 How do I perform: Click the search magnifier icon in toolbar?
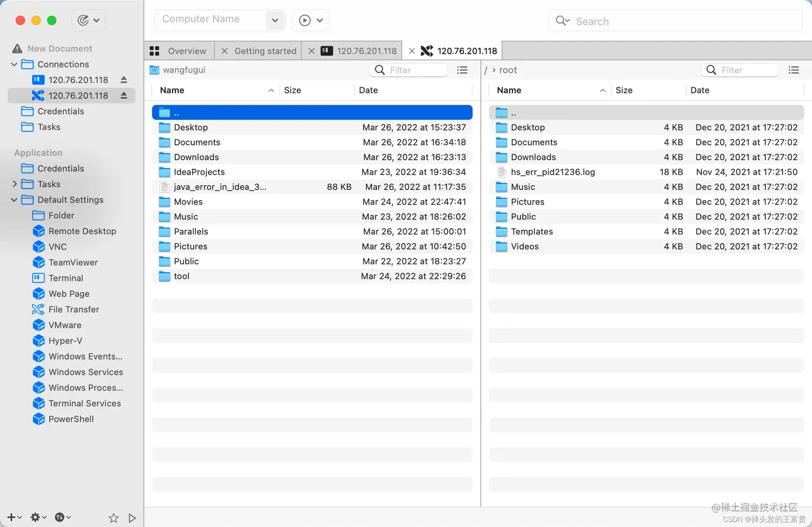click(x=562, y=21)
